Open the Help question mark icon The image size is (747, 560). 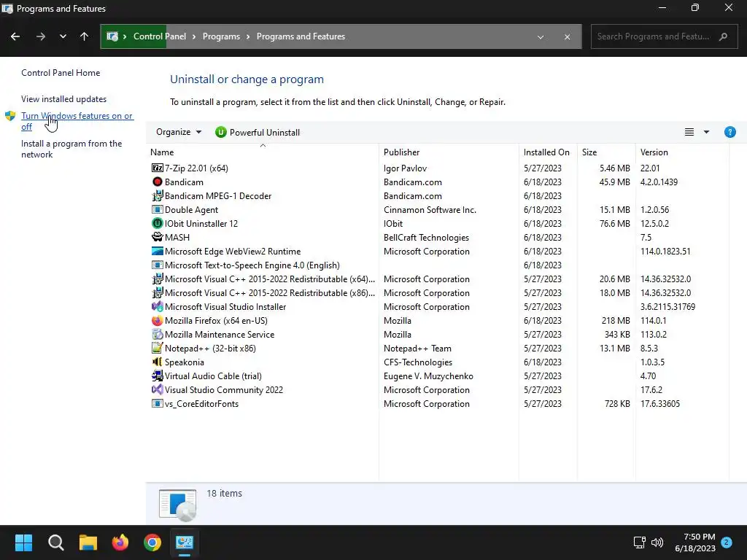[x=729, y=132]
